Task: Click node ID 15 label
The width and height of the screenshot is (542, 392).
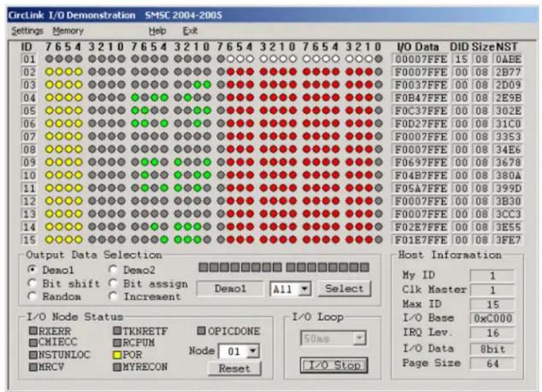Action: coord(29,240)
